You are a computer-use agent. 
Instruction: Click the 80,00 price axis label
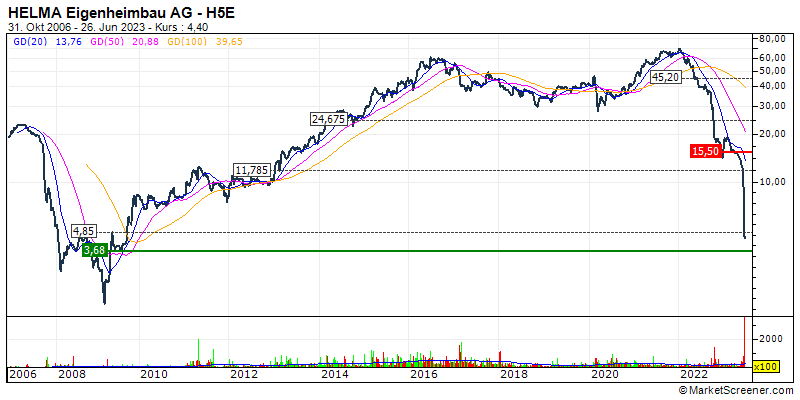[771, 38]
